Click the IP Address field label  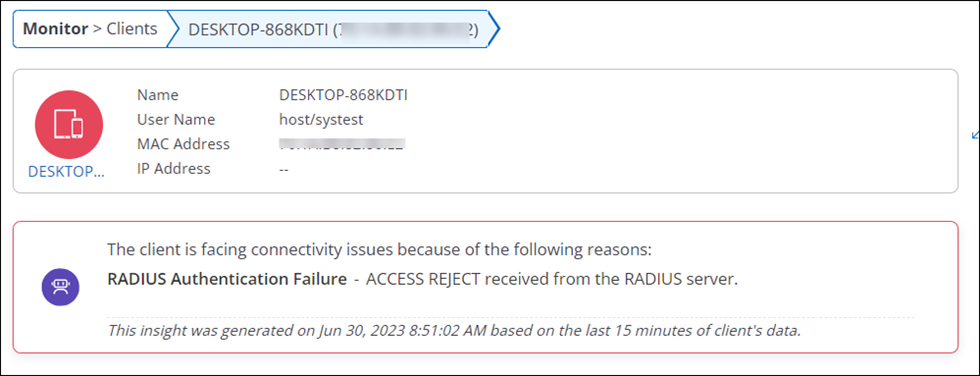(174, 169)
